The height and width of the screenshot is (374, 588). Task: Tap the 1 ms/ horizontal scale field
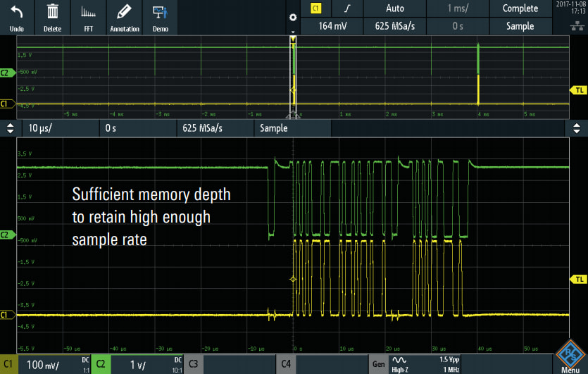[458, 8]
